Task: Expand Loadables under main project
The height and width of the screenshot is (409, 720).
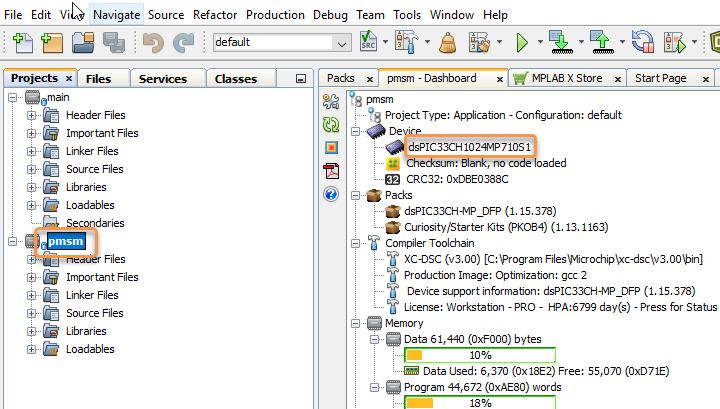Action: click(31, 205)
